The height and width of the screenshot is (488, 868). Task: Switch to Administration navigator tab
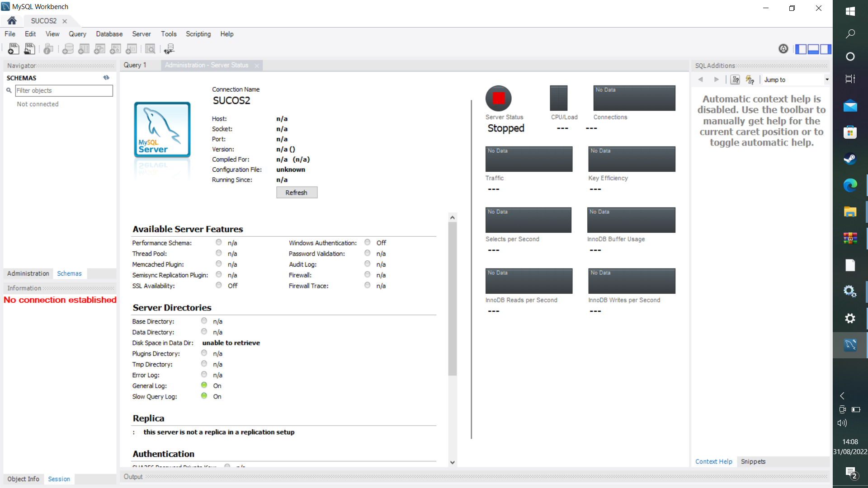pyautogui.click(x=28, y=273)
